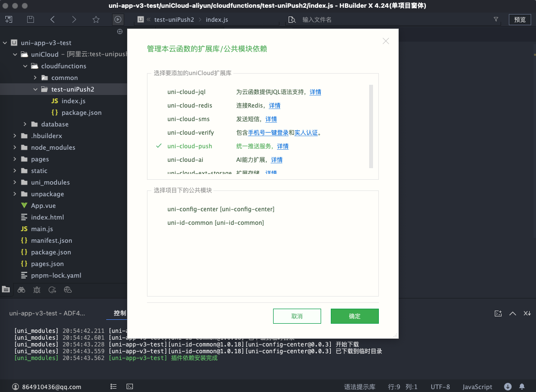The image size is (536, 392).
Task: Click the save file toolbar icon
Action: coord(31,19)
